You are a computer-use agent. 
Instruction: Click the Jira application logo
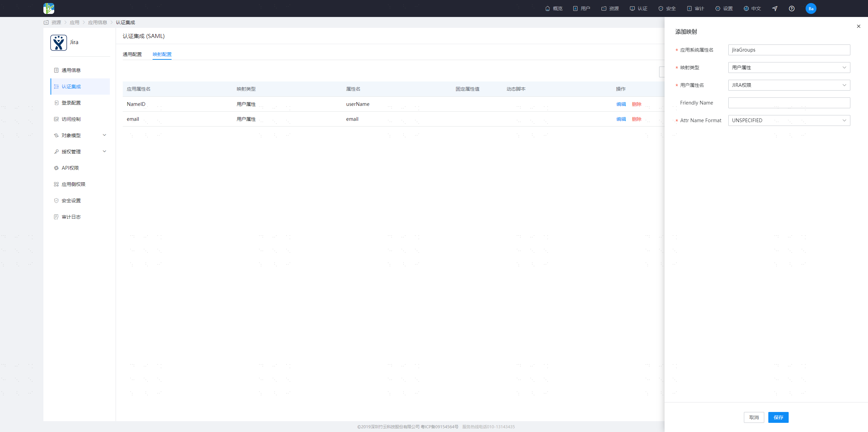click(x=59, y=42)
